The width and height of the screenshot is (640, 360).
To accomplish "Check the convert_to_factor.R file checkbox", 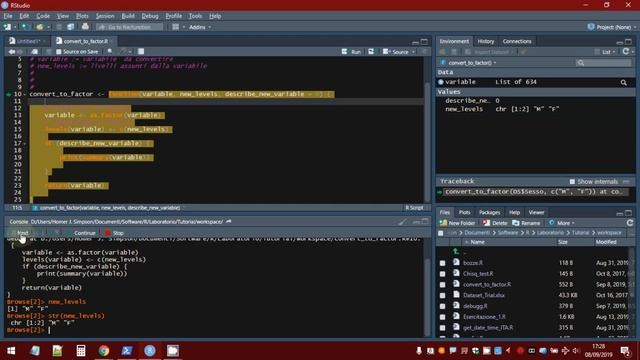I will pos(442,284).
